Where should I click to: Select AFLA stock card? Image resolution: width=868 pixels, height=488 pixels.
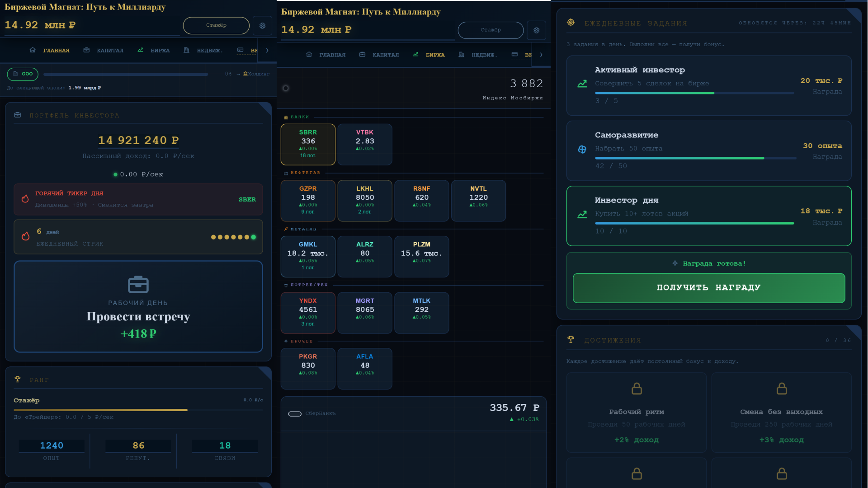[x=365, y=369]
